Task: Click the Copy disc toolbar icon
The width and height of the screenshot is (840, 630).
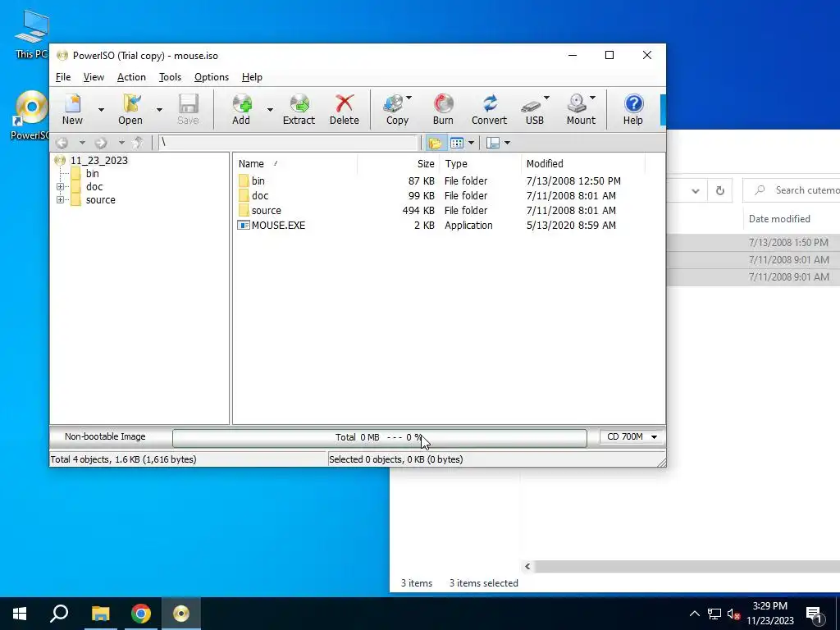Action: [x=396, y=109]
